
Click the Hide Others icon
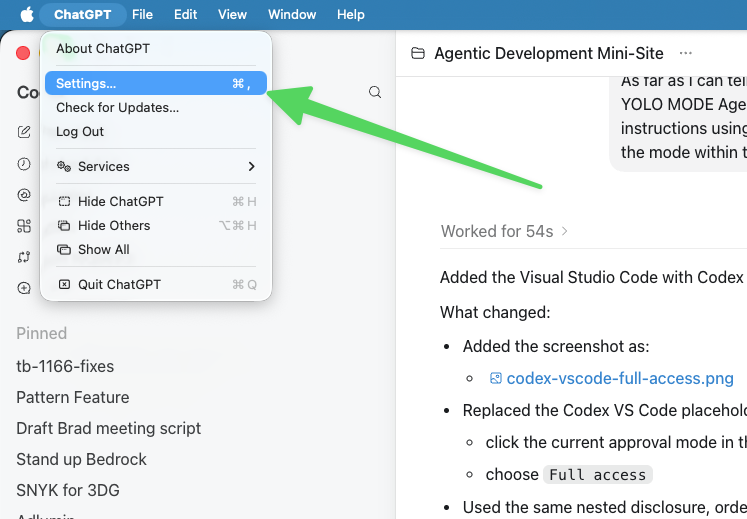[64, 225]
